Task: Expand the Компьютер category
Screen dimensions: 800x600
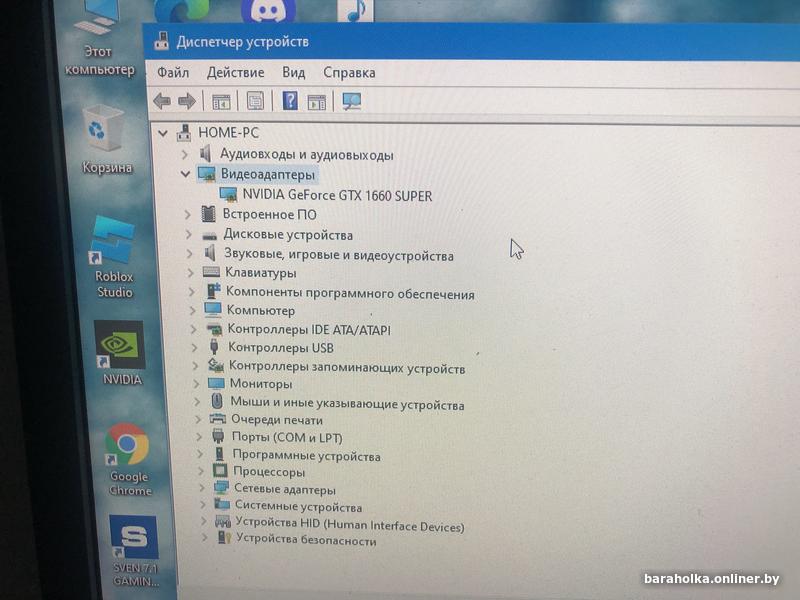Action: coord(193,310)
